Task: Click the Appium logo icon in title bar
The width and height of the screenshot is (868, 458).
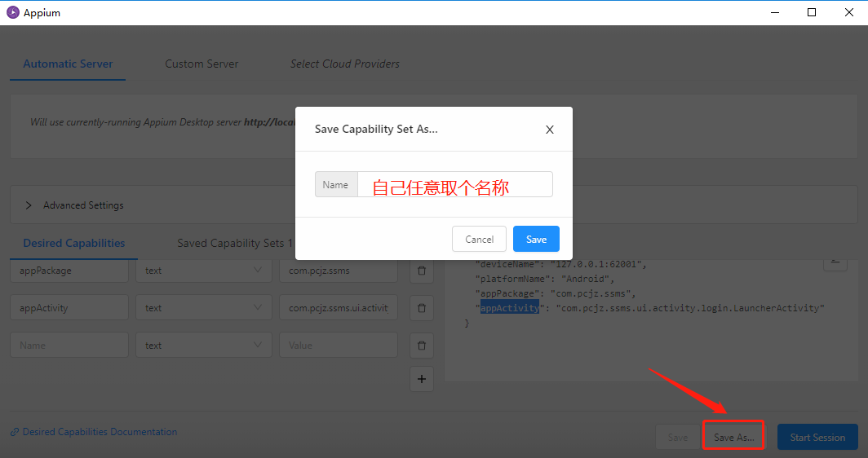Action: pos(13,12)
